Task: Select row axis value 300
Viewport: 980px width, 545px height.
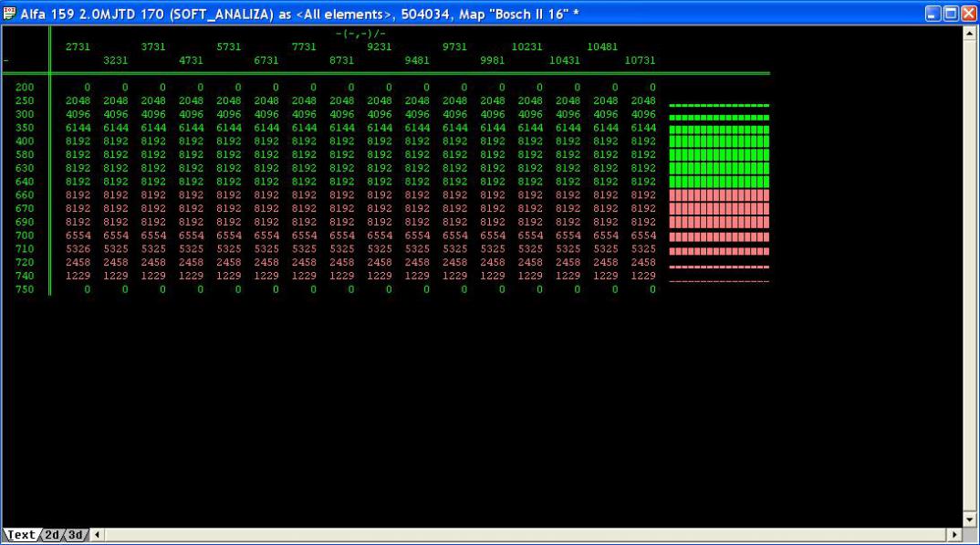Action: pos(25,114)
